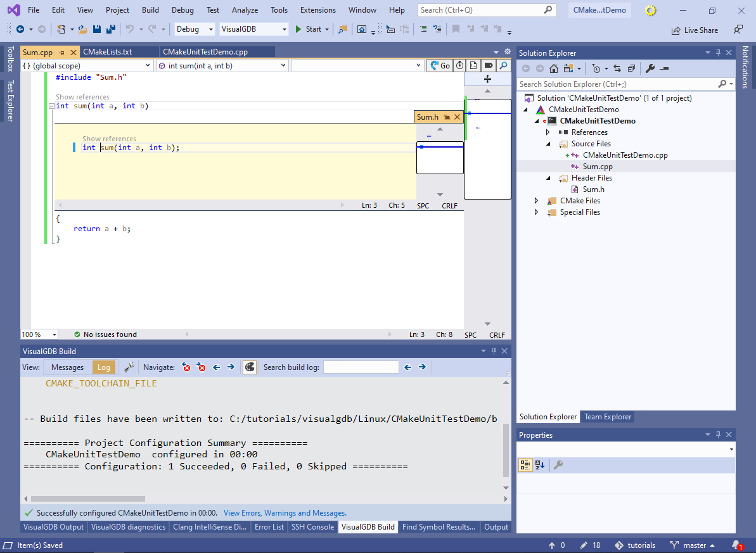Click the magnifier icon beside Go button
This screenshot has width=756, height=553.
[503, 65]
